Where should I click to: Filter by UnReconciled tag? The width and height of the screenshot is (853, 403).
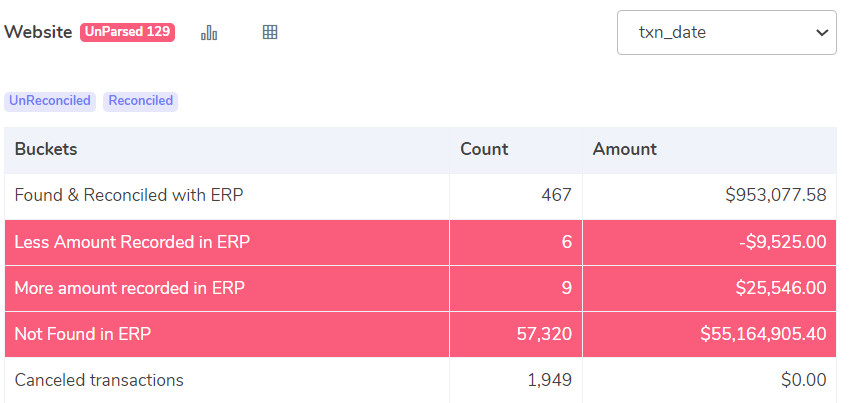point(50,101)
